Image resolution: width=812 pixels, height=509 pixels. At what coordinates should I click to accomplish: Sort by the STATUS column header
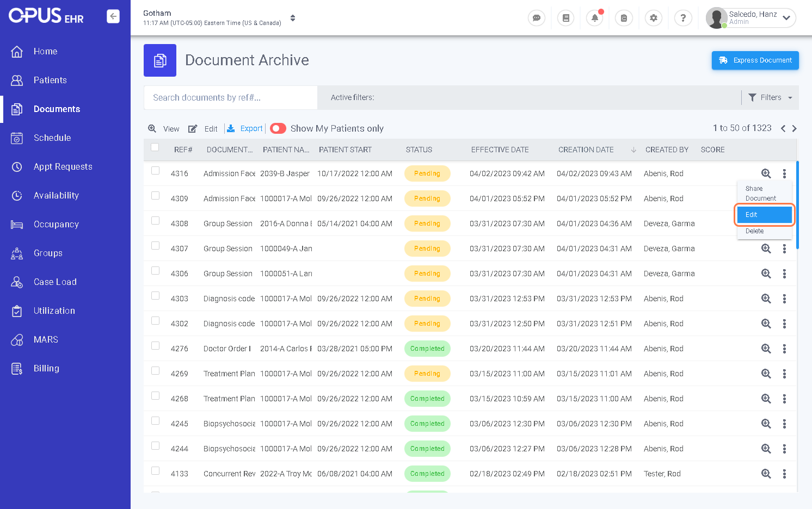tap(419, 150)
